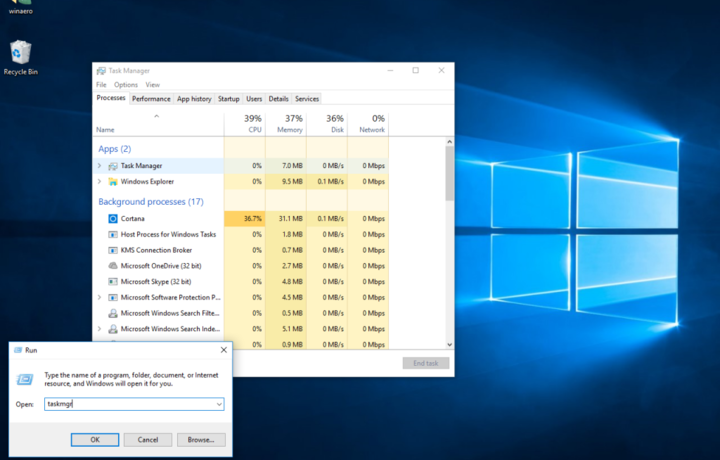
Task: Select KMS Connection Broker row
Action: tap(242, 250)
